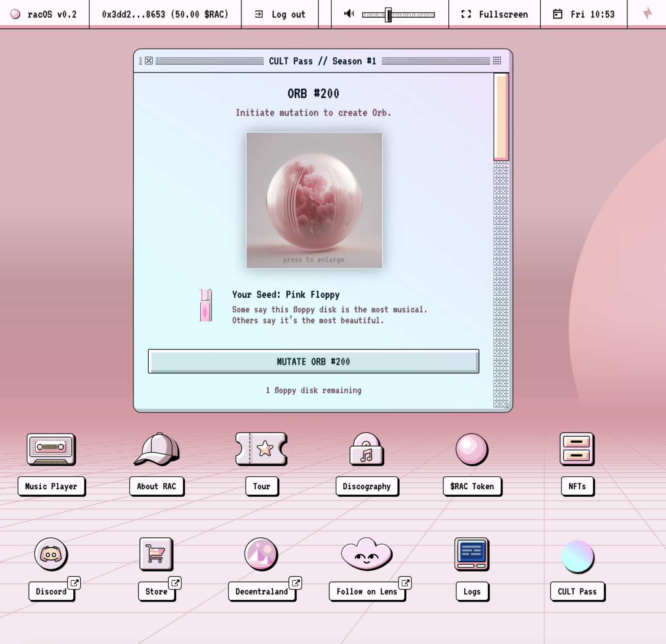Open the Discography music folder icon
Screen dimensions: 666x644
pyautogui.click(x=367, y=449)
